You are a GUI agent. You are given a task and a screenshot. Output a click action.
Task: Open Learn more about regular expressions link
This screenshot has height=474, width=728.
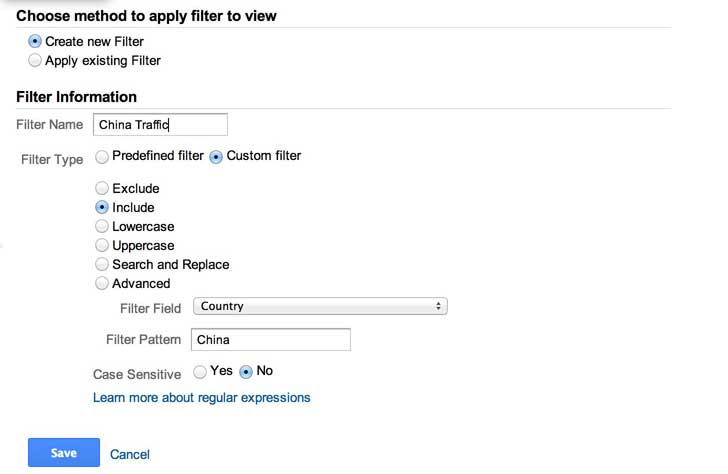coord(202,398)
